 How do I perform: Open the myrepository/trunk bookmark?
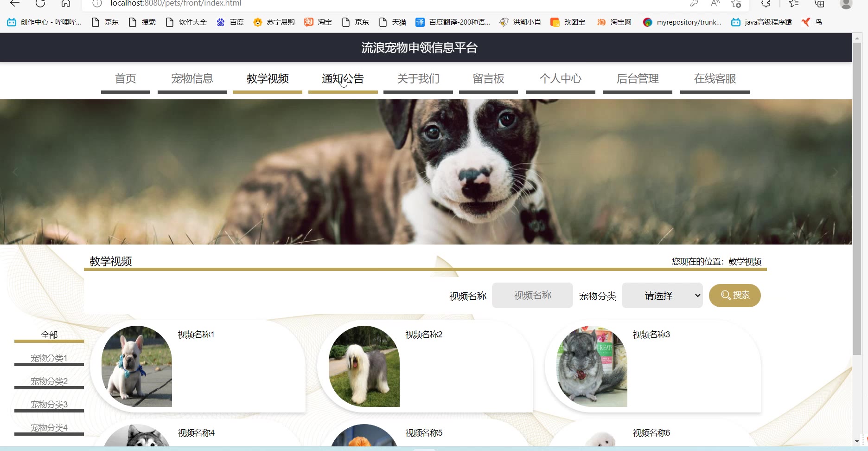point(682,22)
